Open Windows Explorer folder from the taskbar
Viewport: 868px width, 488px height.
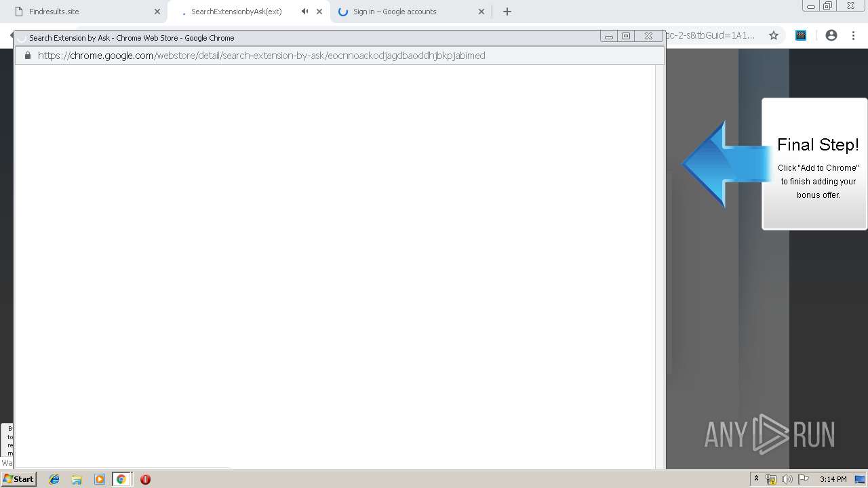click(x=77, y=479)
